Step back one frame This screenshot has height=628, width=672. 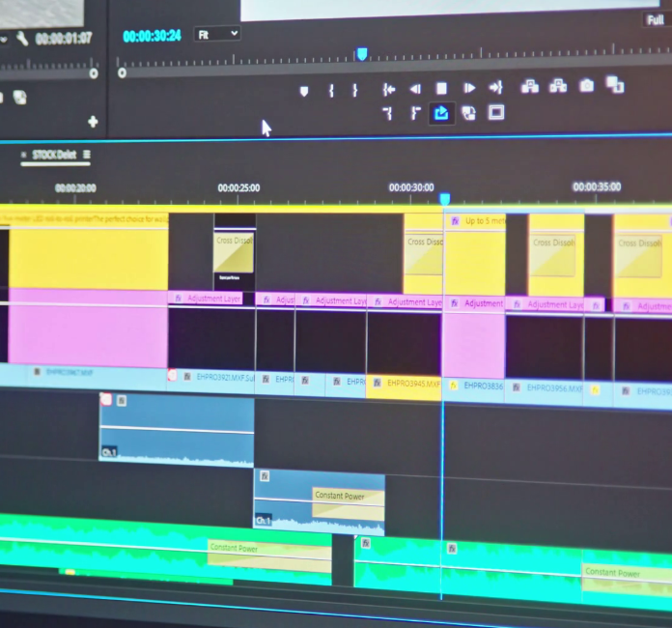[x=415, y=89]
